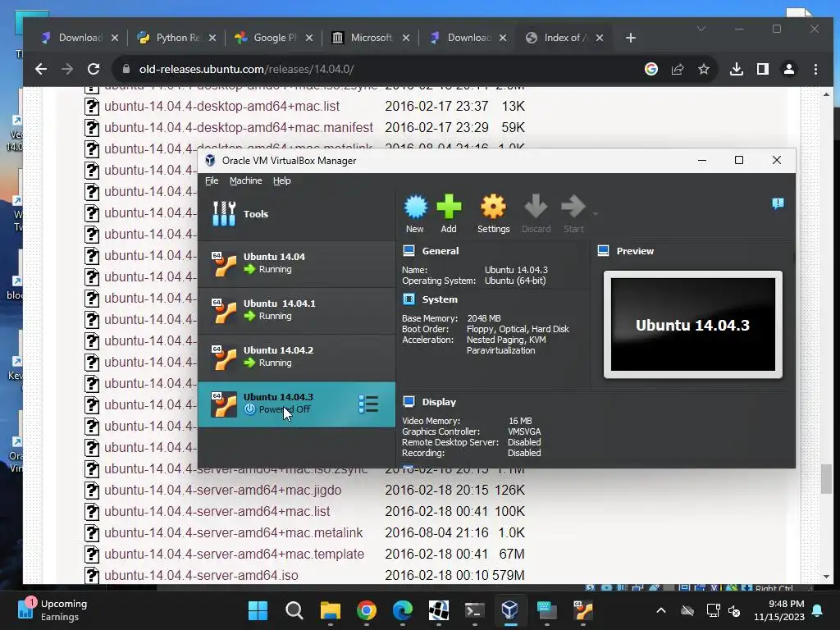Open the Help menu in VirtualBox
840x630 pixels.
click(x=282, y=180)
